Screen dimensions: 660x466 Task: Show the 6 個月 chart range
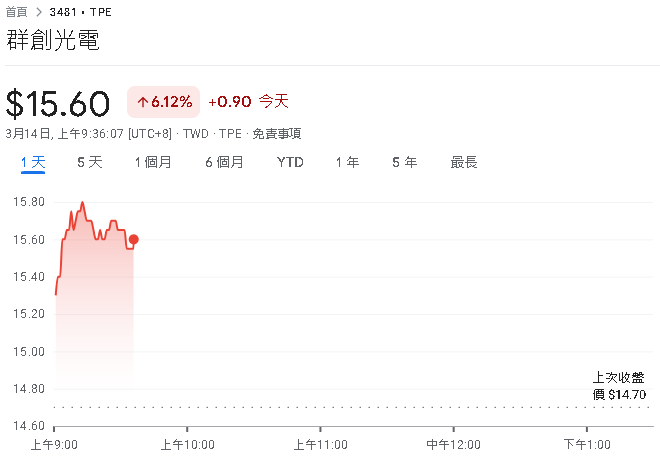pyautogui.click(x=224, y=162)
